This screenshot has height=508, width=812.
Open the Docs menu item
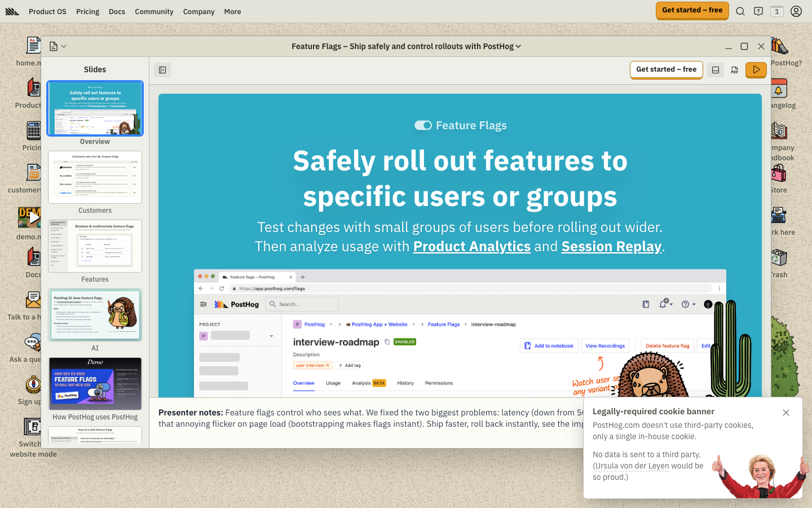point(117,11)
